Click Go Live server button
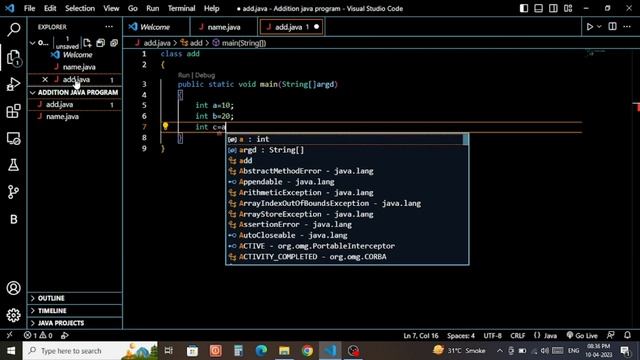The image size is (640, 360). coord(582,336)
